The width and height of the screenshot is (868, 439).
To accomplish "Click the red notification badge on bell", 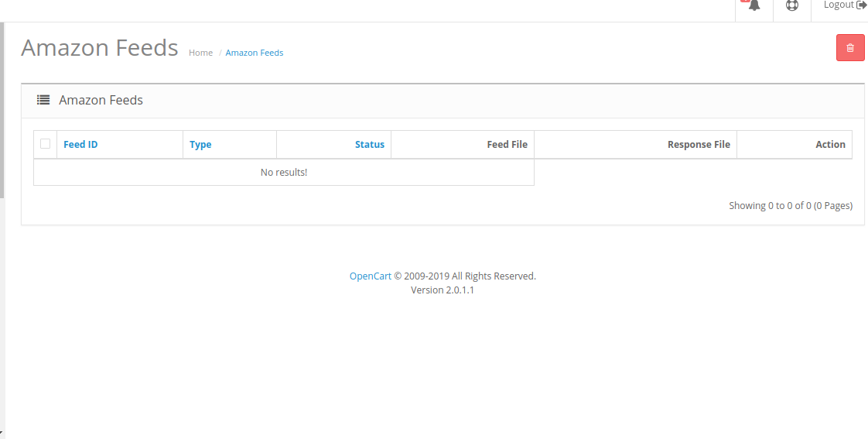I will (x=745, y=2).
